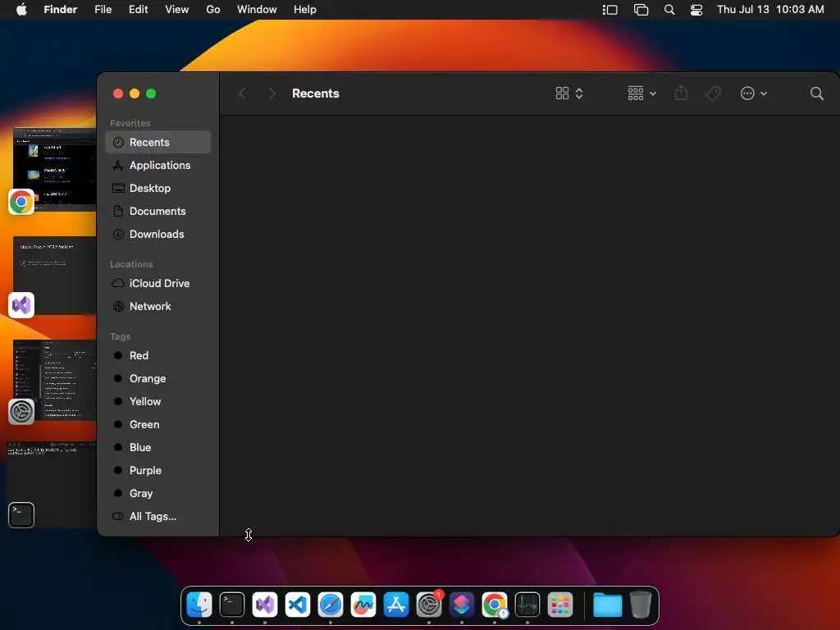Viewport: 840px width, 630px height.
Task: Click the overlapping windows menu bar icon
Action: [641, 10]
